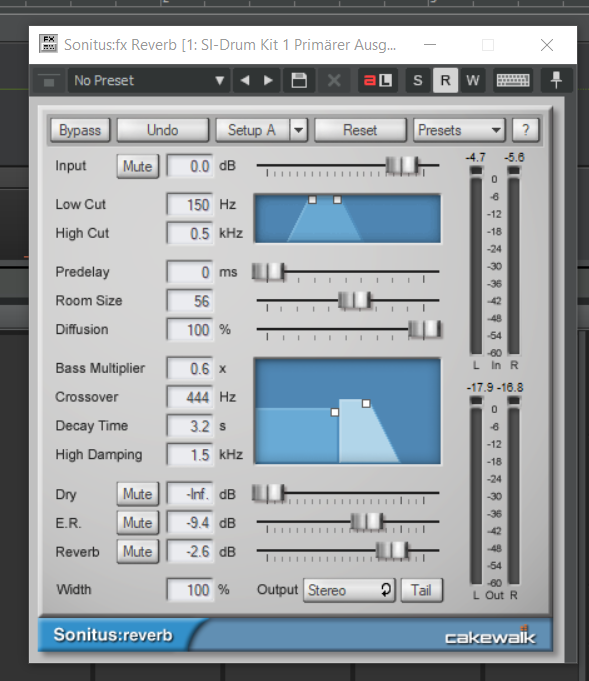Open the Setup A dropdown arrow
Viewport: 589px width, 681px height.
(x=299, y=130)
